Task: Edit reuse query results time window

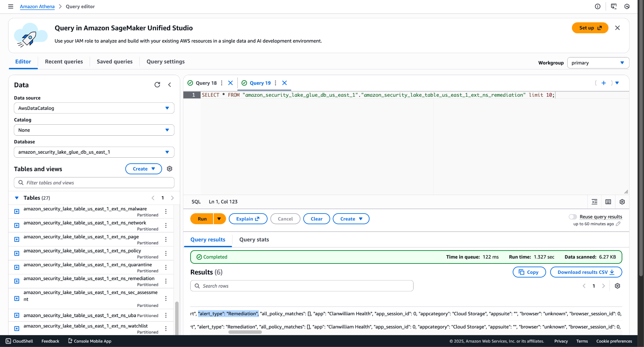Action: (x=618, y=224)
